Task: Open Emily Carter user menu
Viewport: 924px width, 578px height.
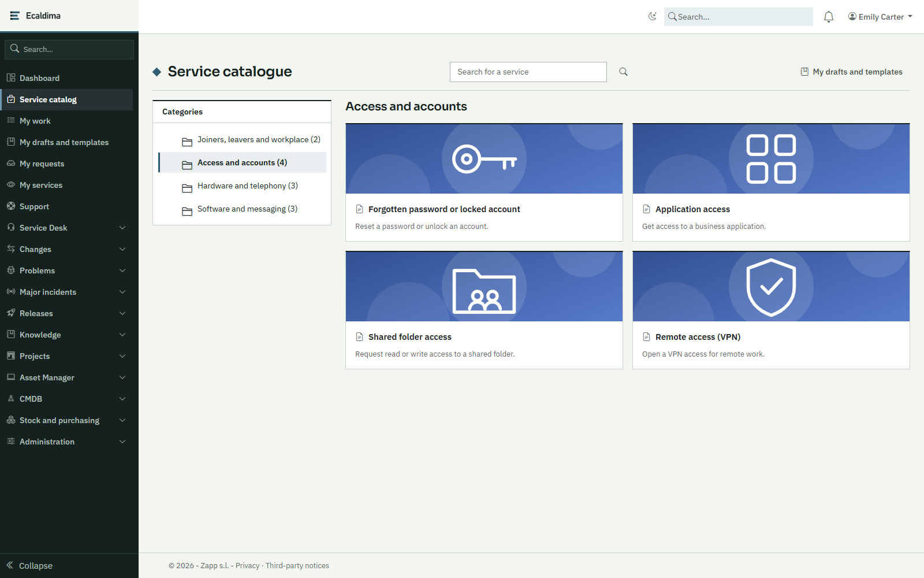Action: [880, 17]
